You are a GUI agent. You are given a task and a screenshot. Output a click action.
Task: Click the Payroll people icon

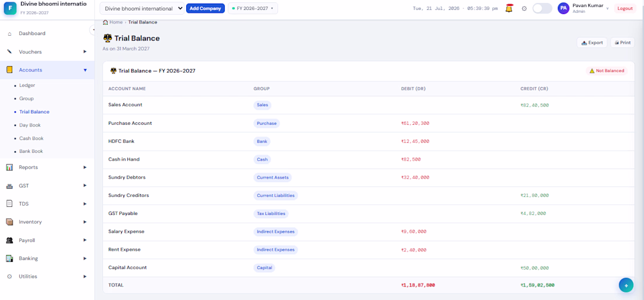click(x=9, y=240)
